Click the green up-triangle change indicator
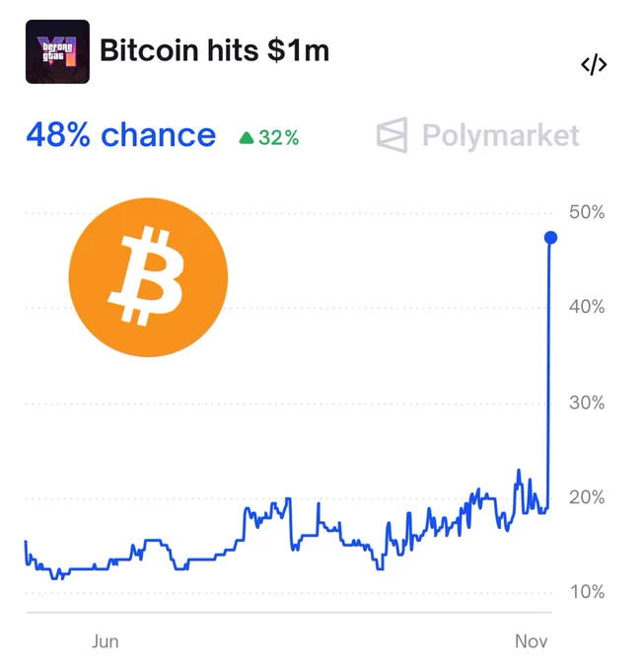This screenshot has height=671, width=644. [x=246, y=138]
